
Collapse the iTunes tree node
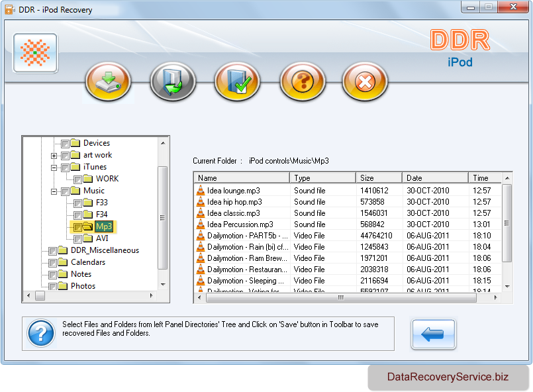tap(54, 168)
